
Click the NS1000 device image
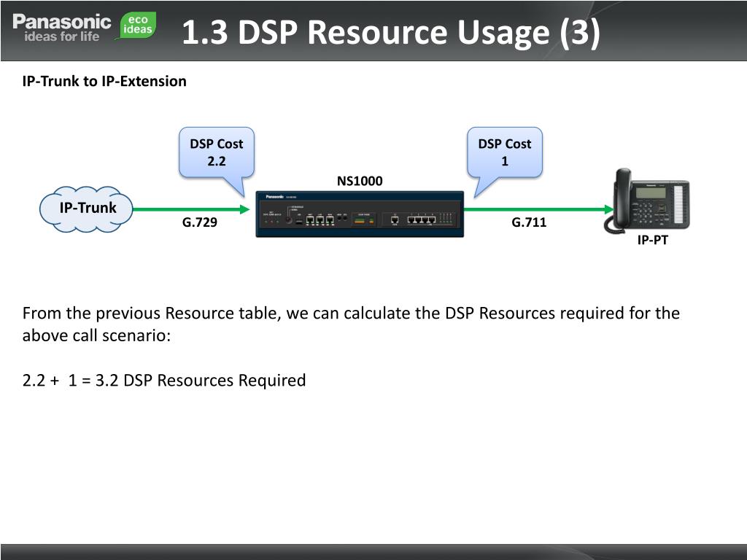(x=360, y=214)
